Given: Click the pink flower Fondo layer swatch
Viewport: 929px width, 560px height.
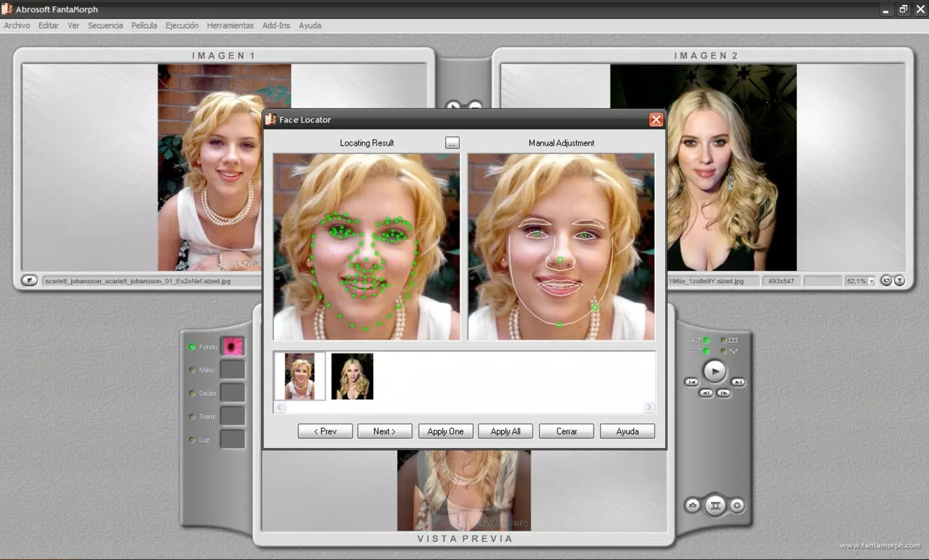Looking at the screenshot, I should tap(232, 346).
